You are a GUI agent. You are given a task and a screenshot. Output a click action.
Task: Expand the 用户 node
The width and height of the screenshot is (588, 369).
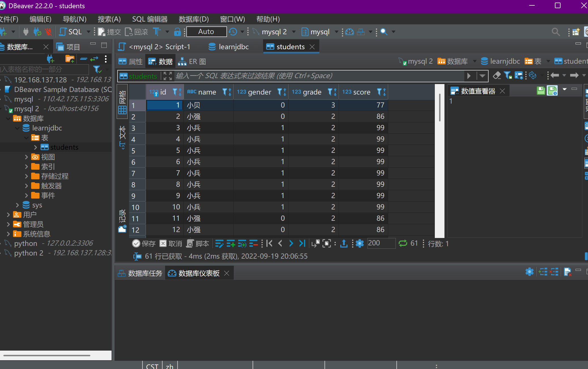(8, 215)
